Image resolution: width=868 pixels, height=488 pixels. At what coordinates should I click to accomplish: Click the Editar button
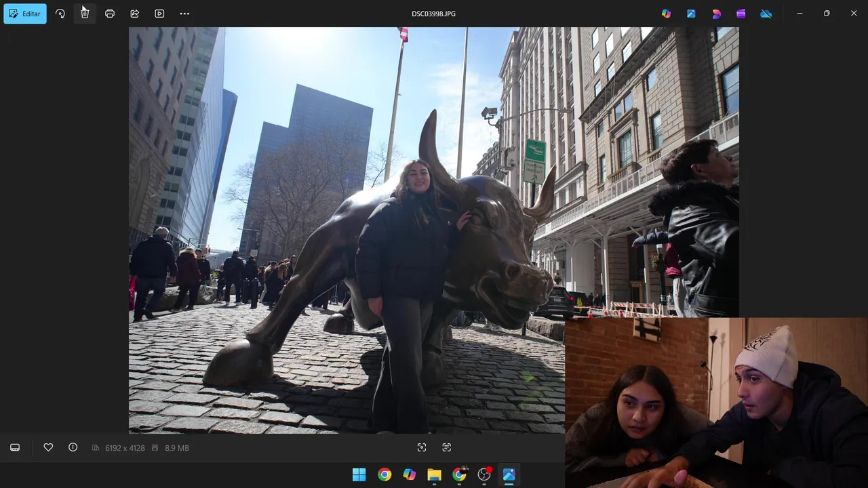pos(25,14)
